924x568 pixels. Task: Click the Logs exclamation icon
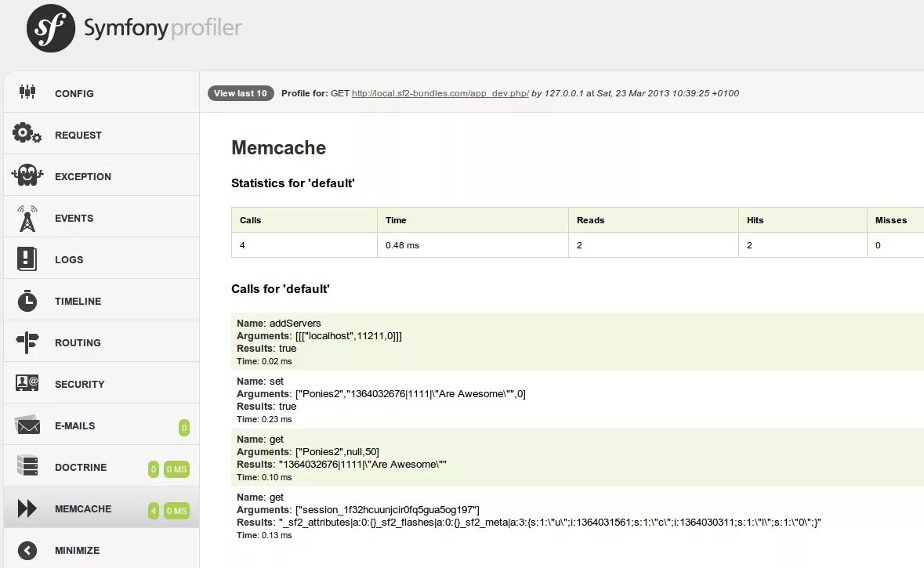coord(27,259)
